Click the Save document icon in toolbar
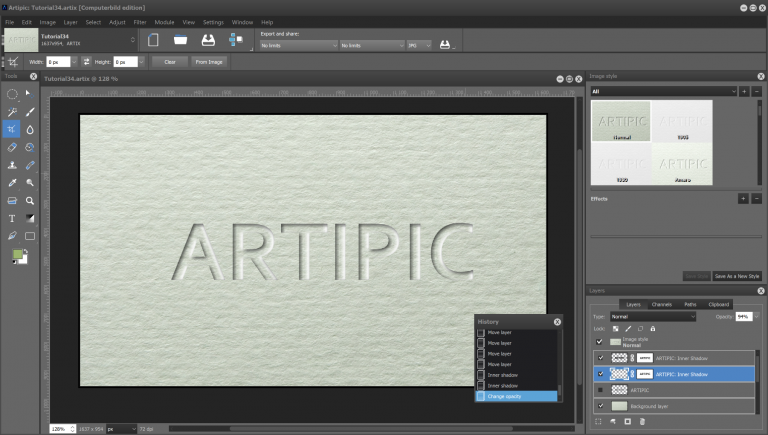This screenshot has width=768, height=435. [210, 40]
